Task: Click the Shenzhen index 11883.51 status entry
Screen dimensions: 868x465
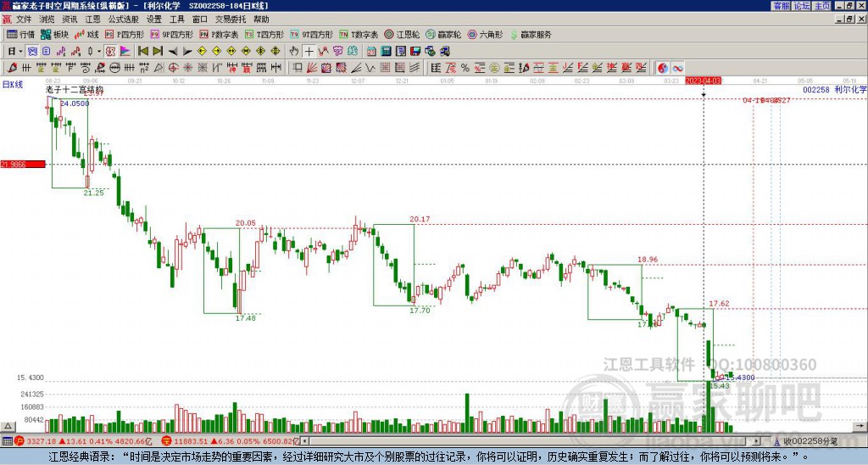Action: [x=230, y=441]
